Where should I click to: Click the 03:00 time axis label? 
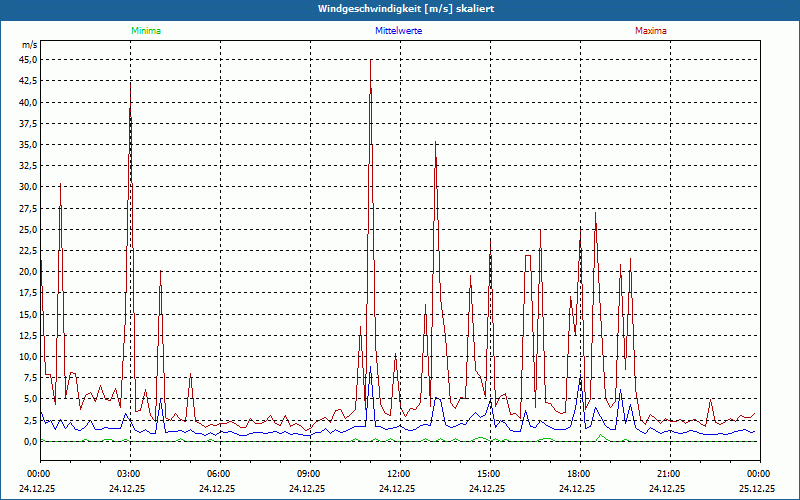pyautogui.click(x=129, y=473)
